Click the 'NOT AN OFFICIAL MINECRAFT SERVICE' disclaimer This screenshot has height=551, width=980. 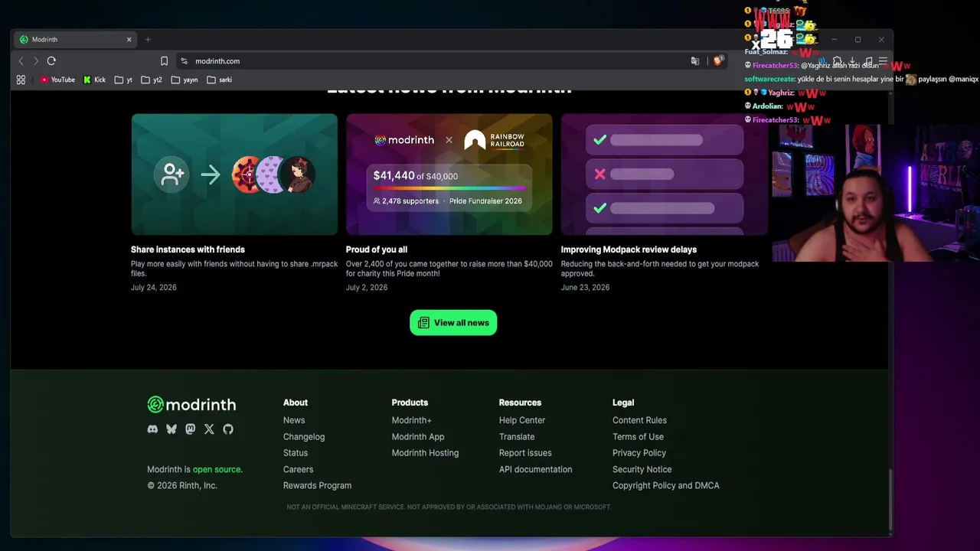(x=449, y=507)
